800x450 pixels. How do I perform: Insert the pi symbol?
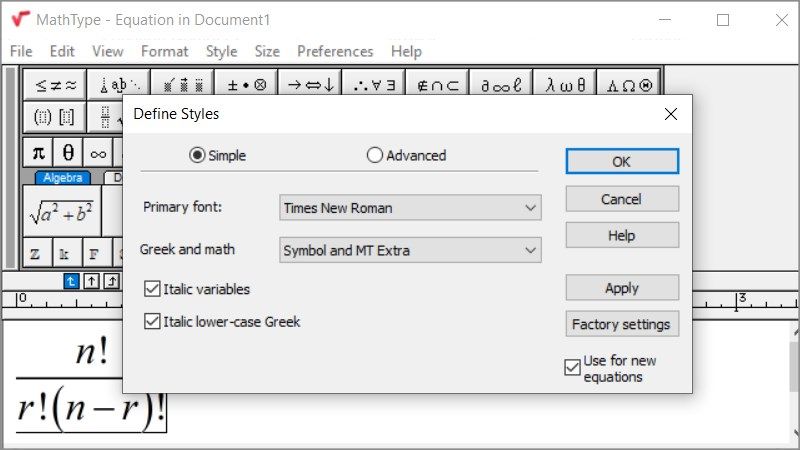point(39,153)
